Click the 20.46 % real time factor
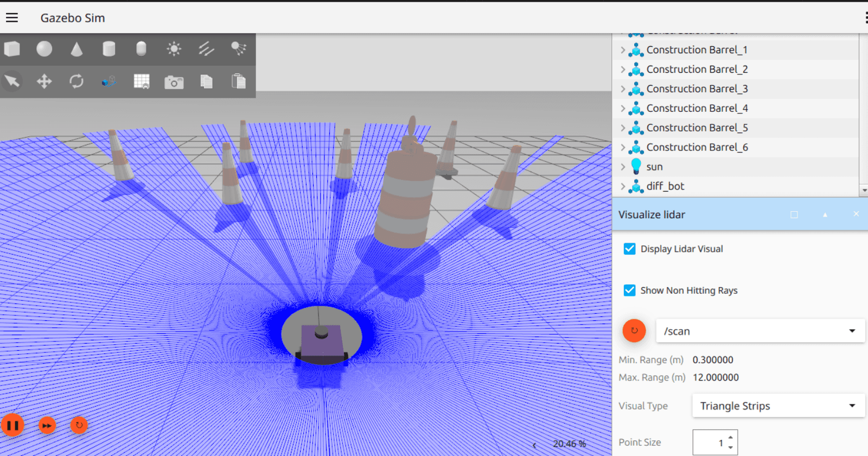The width and height of the screenshot is (868, 456). pos(570,444)
